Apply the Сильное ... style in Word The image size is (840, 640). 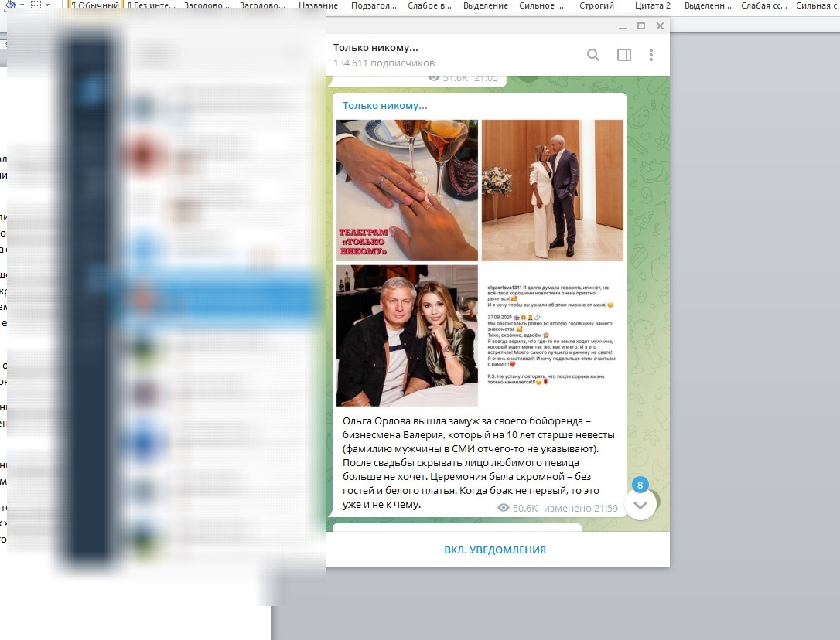point(541,5)
